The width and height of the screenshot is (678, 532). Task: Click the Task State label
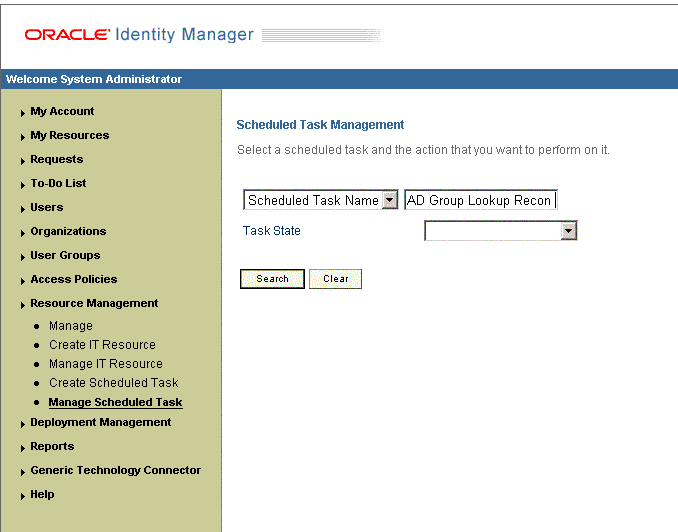tap(272, 231)
